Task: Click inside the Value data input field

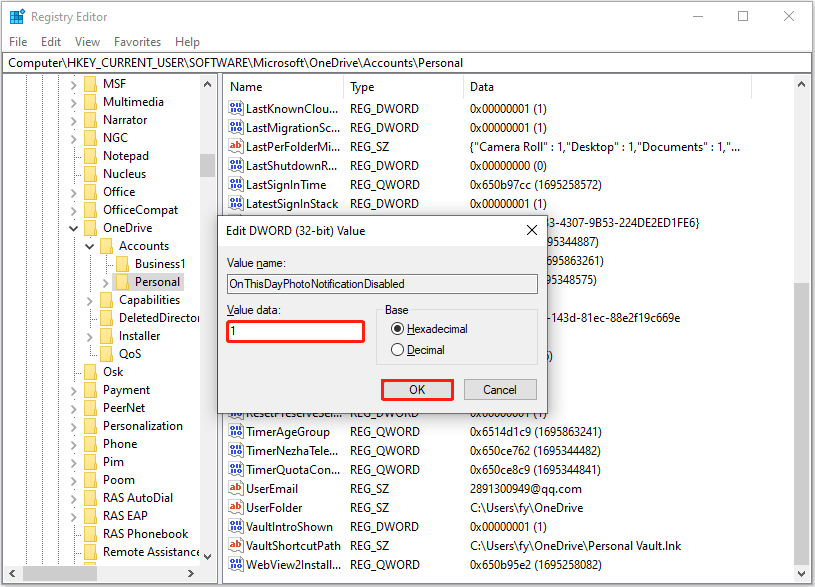Action: [295, 331]
